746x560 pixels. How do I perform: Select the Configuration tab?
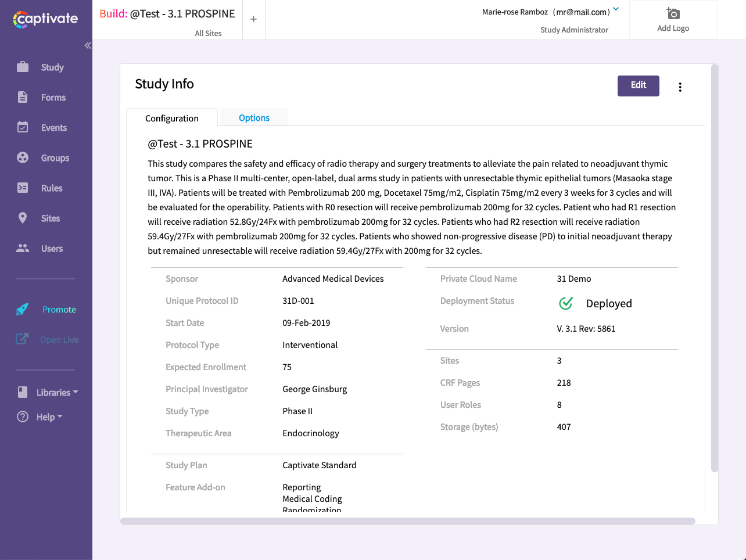(172, 119)
